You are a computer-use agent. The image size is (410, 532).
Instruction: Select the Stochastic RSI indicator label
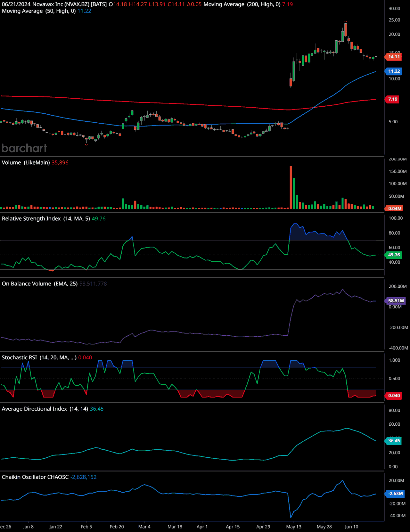[x=39, y=357]
